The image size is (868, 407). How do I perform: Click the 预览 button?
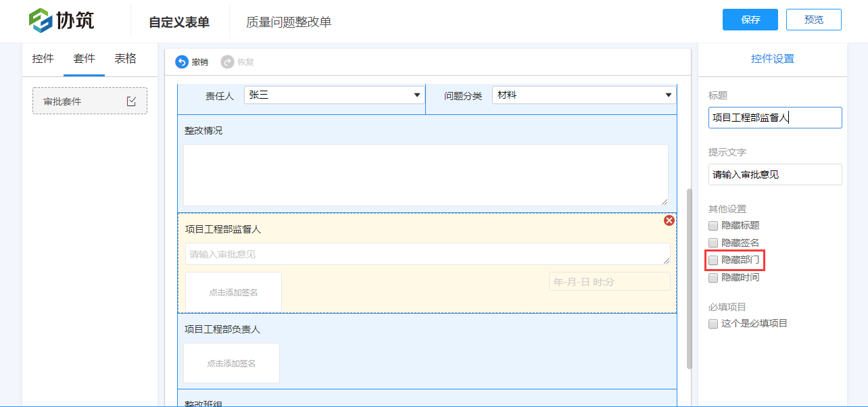(813, 20)
